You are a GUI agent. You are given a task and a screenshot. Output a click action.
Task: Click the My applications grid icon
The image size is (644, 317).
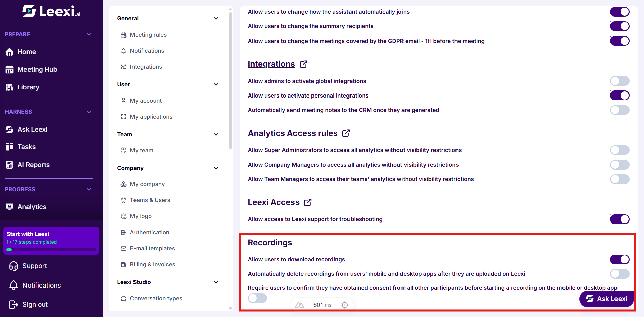click(x=123, y=117)
